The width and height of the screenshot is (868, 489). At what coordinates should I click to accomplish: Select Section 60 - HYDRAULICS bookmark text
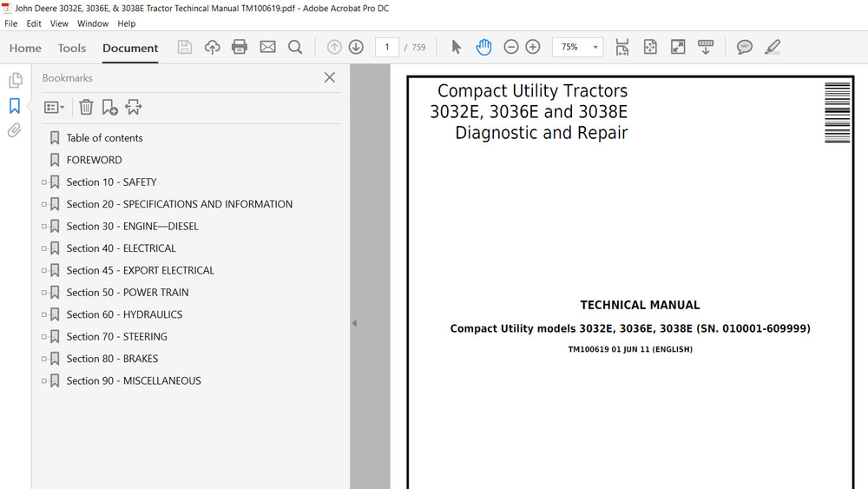coord(124,314)
